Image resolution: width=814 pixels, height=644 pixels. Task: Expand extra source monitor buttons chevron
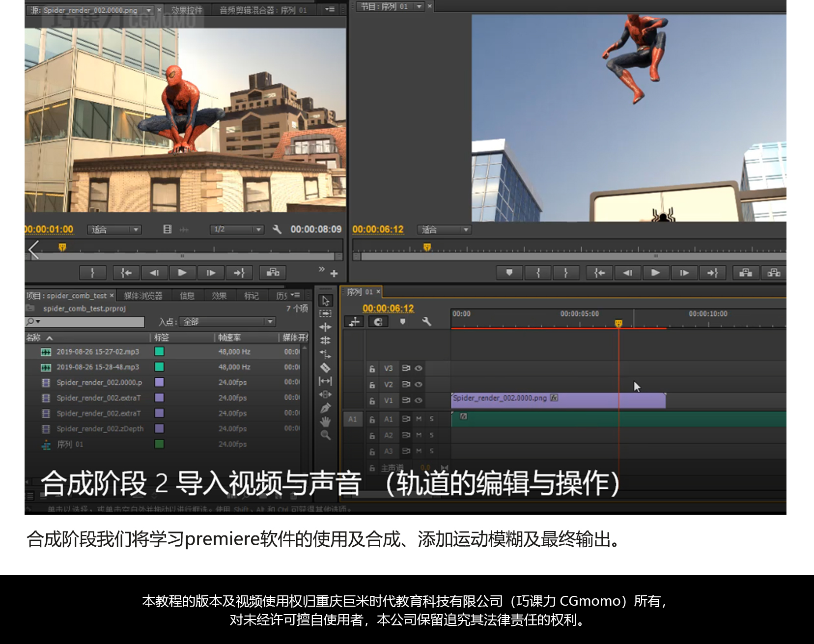point(321,269)
